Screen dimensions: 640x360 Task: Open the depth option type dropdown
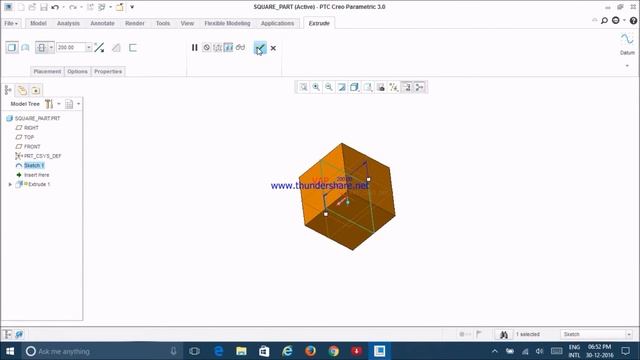click(51, 48)
